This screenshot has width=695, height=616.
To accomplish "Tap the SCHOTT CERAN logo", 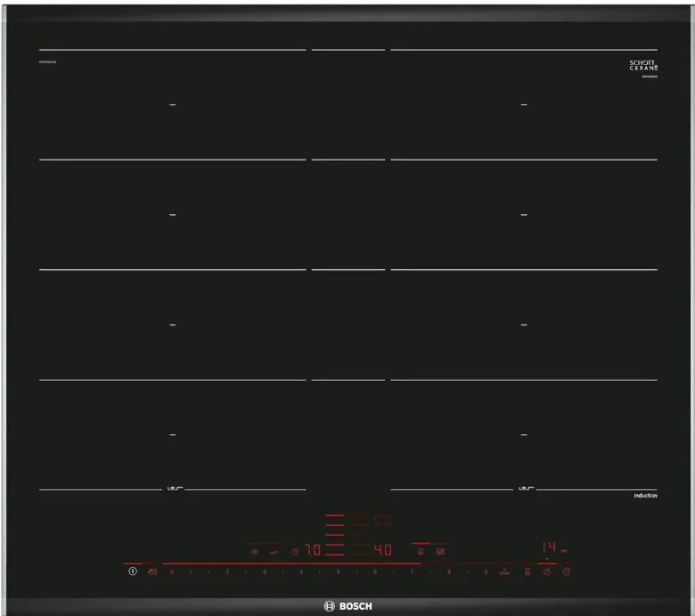I will 642,66.
